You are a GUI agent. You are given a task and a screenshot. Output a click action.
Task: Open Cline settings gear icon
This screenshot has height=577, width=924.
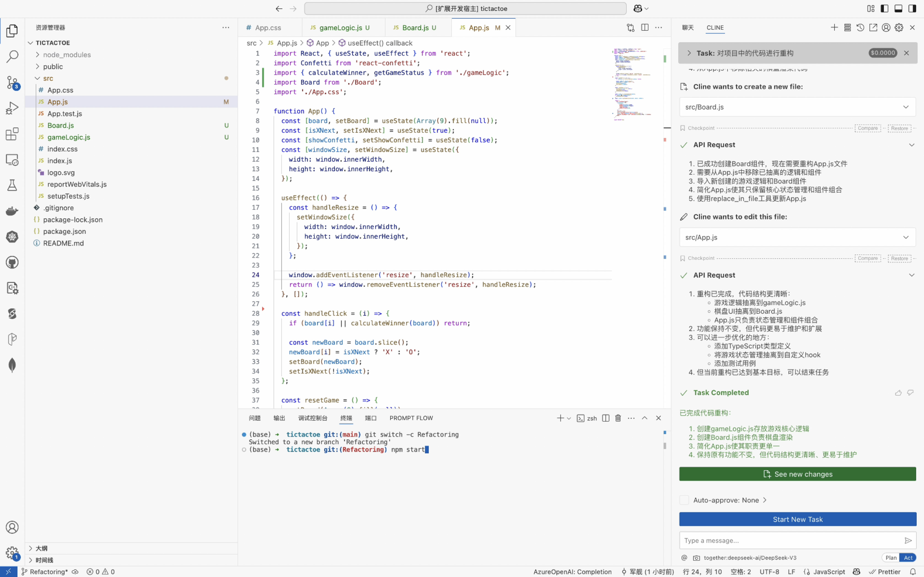coord(899,28)
